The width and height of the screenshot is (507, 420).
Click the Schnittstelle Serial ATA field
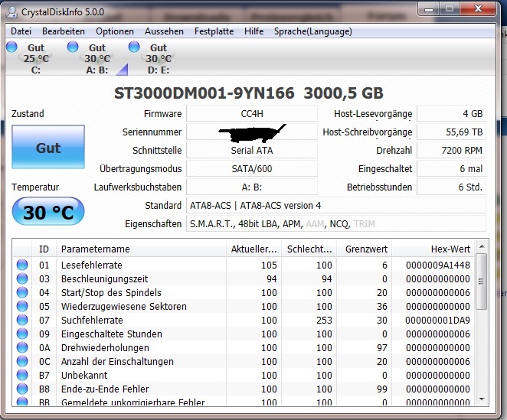(252, 150)
